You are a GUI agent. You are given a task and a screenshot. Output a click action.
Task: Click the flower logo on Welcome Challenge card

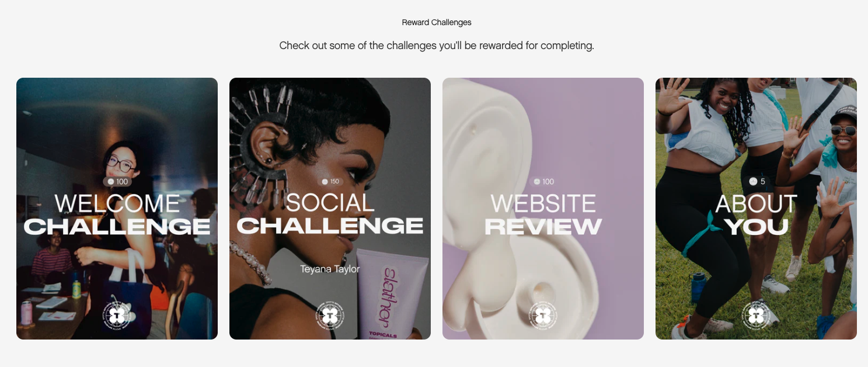point(117,316)
